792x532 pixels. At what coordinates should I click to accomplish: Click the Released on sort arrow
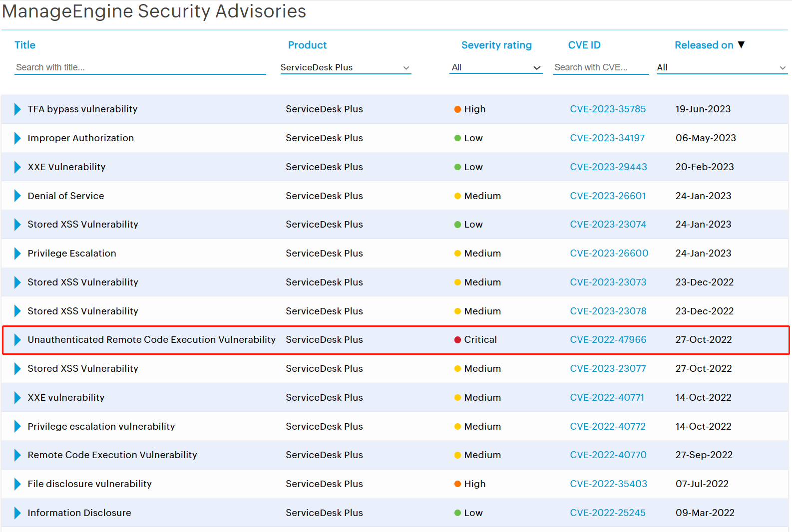coord(741,45)
